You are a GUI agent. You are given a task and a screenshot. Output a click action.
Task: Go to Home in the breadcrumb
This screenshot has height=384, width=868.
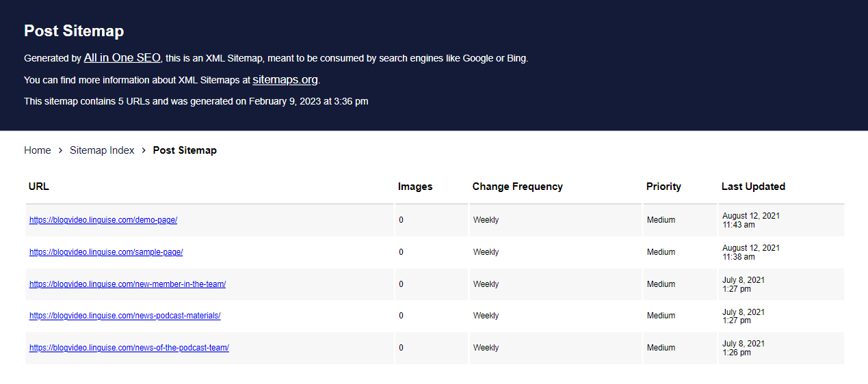38,150
